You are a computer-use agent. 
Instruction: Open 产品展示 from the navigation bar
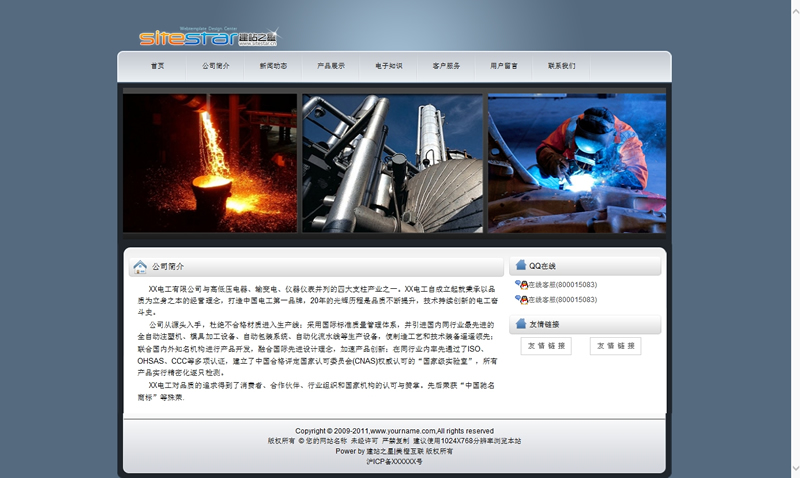coord(331,66)
